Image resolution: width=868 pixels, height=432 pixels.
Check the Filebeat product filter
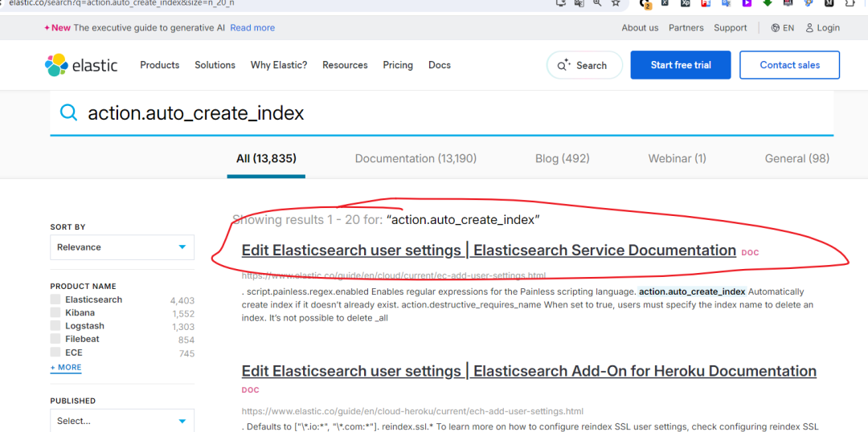55,339
